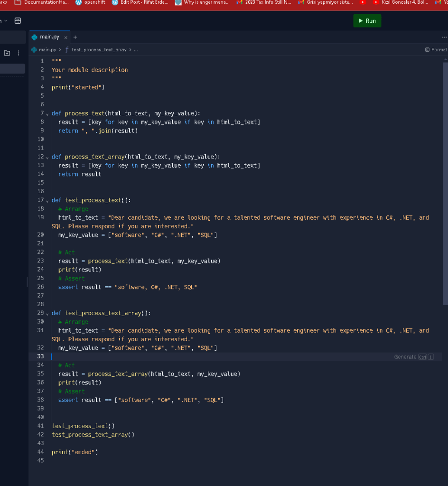Open the database/storage icon in the top toolbar
This screenshot has width=448, height=486.
(18, 21)
